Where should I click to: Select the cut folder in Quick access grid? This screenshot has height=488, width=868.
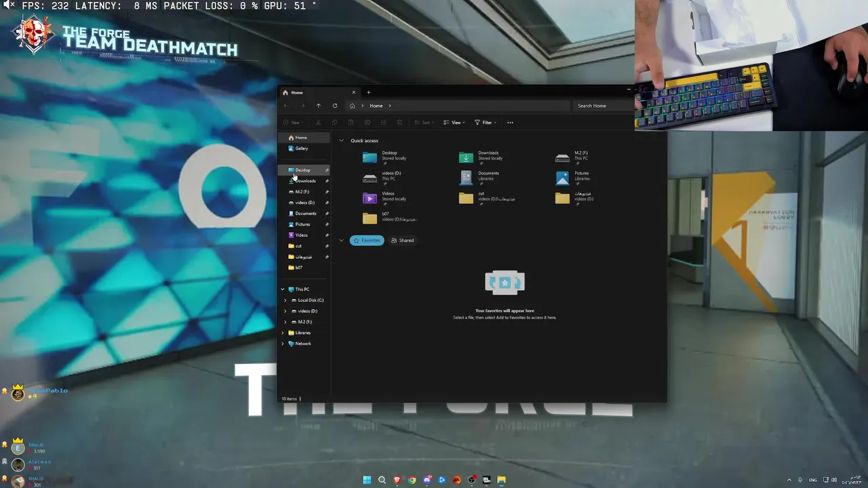[x=487, y=198]
